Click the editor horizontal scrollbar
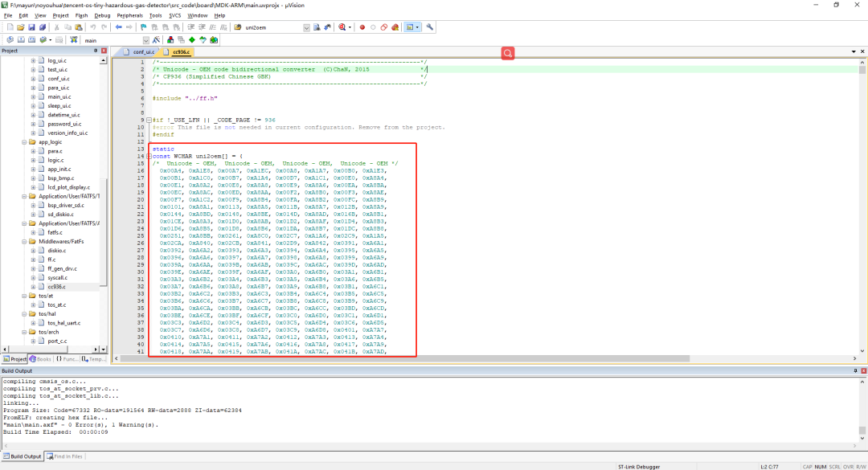 click(405, 358)
